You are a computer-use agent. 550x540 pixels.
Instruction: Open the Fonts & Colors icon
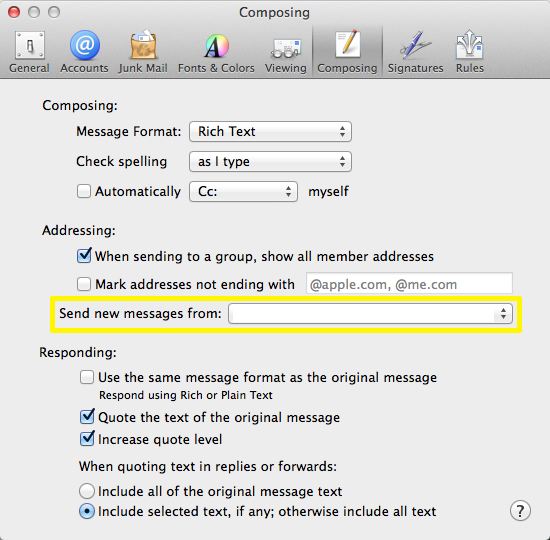click(x=216, y=46)
